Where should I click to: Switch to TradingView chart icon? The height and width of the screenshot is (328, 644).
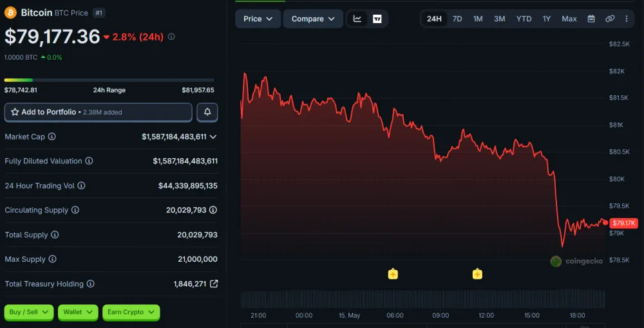point(377,19)
